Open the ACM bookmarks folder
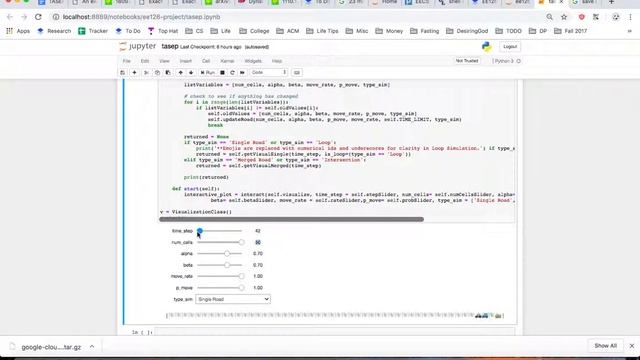640x360 pixels. [x=288, y=31]
